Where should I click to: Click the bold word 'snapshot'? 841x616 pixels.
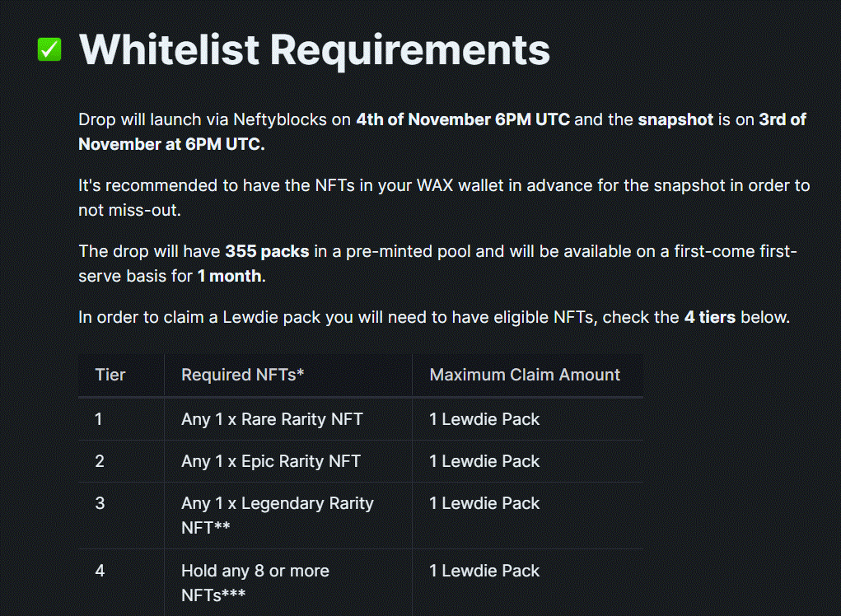click(675, 119)
